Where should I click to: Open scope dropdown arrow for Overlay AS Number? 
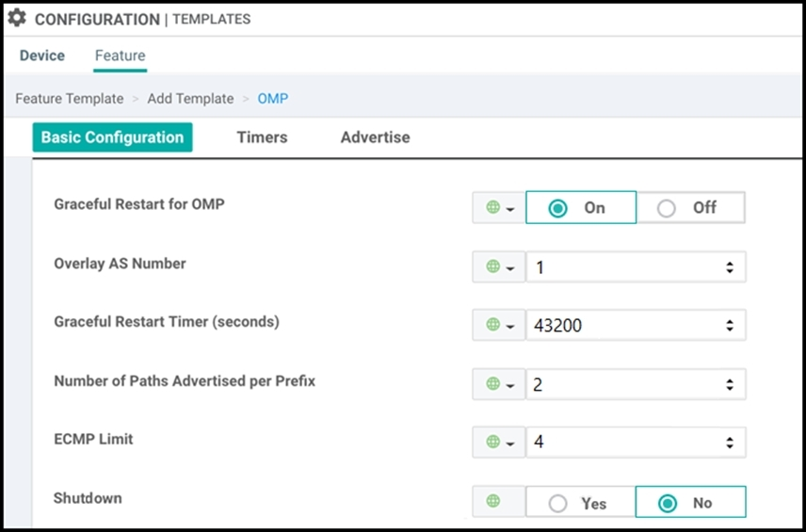(x=510, y=267)
